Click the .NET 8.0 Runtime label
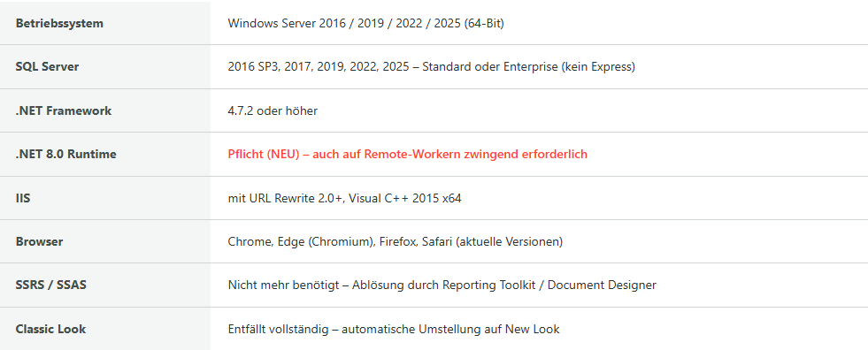The image size is (868, 350). (x=65, y=155)
